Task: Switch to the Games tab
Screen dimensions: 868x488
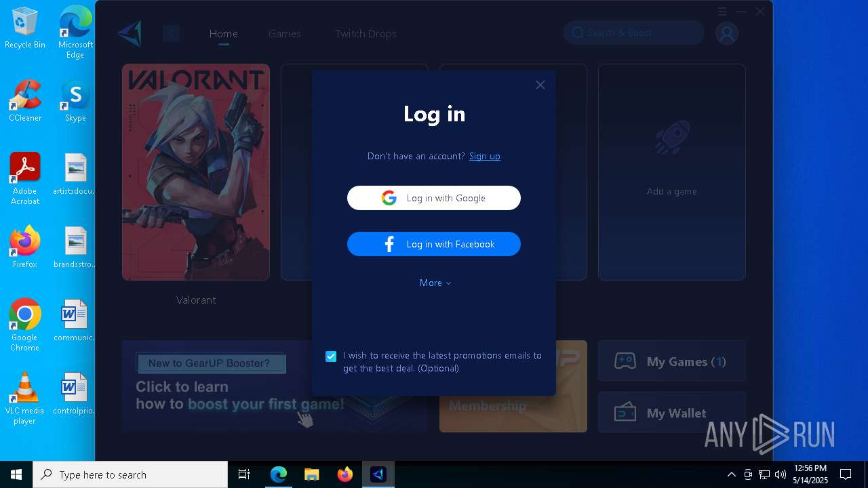Action: [x=285, y=33]
